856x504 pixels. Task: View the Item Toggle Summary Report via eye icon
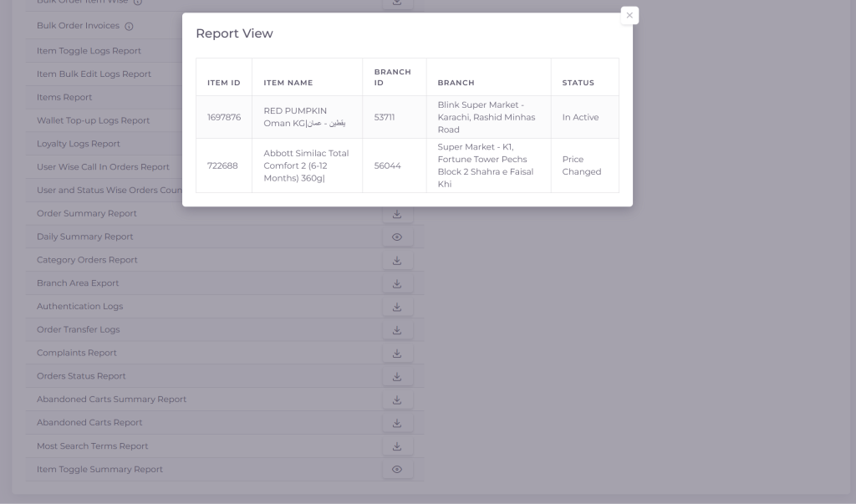397,470
